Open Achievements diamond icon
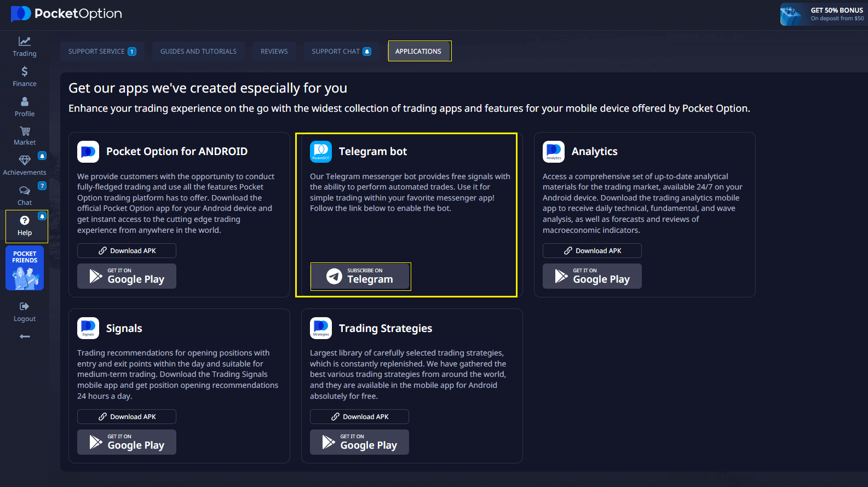Image resolution: width=868 pixels, height=487 pixels. 25,165
